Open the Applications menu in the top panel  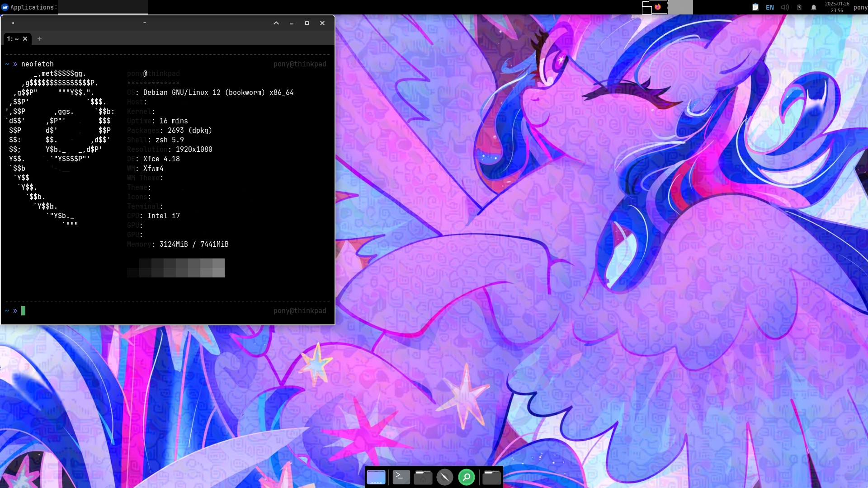click(28, 7)
